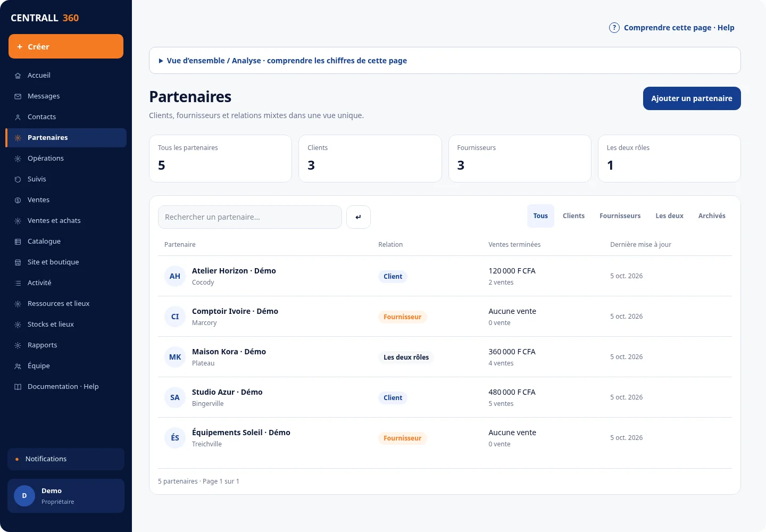Viewport: 766px width, 532px height.
Task: Open the Notifications panel in sidebar
Action: (x=66, y=459)
